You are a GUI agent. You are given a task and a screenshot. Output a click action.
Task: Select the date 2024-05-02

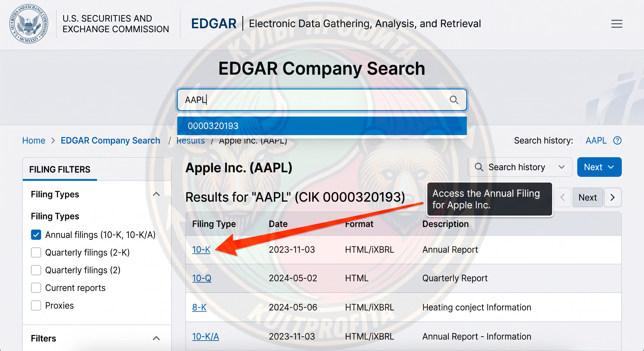[x=293, y=278]
